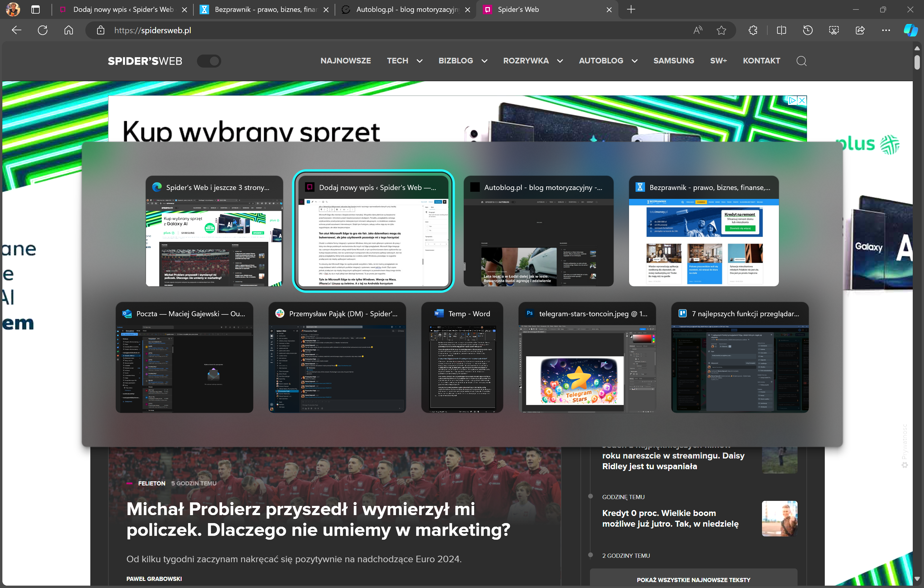Switch to Dodaj nowy wpis browser tab

[x=123, y=9]
